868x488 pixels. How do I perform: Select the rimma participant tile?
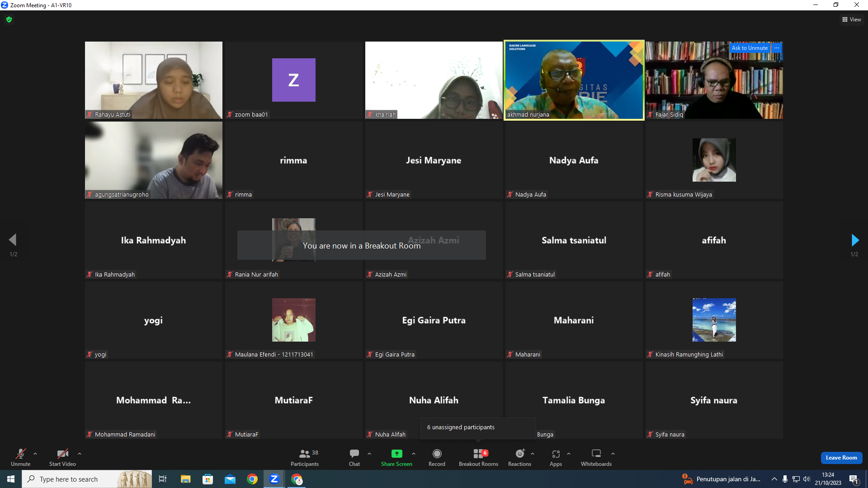point(294,160)
